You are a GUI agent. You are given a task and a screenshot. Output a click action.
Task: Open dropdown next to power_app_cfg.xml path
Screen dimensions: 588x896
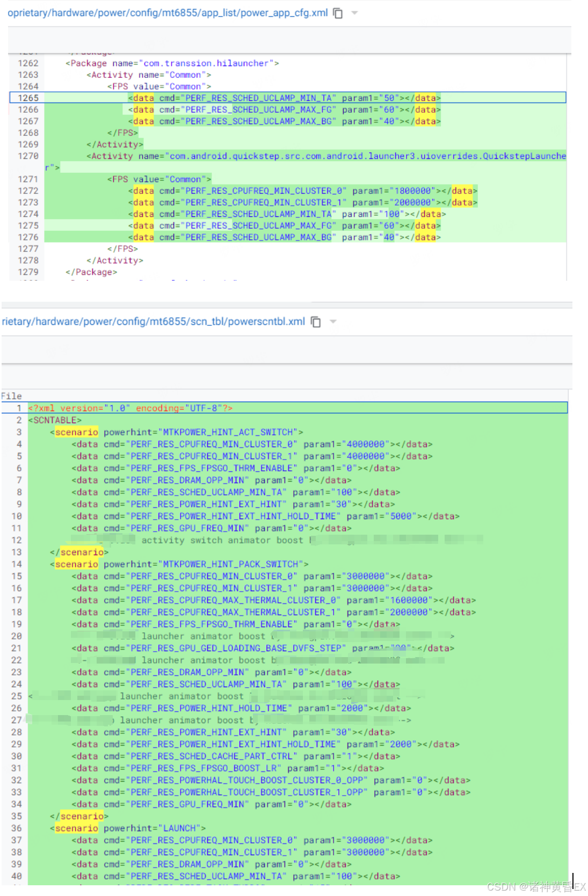tap(354, 13)
